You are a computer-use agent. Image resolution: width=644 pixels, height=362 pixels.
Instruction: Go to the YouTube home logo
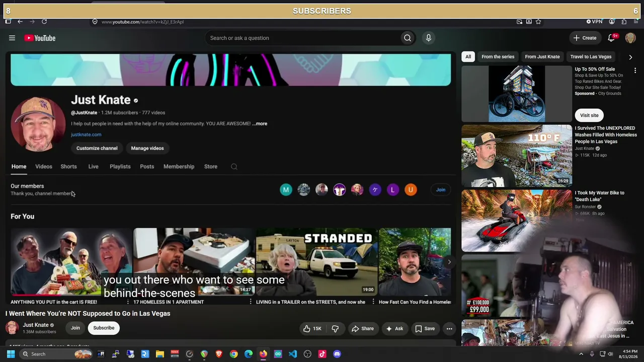[x=40, y=38]
